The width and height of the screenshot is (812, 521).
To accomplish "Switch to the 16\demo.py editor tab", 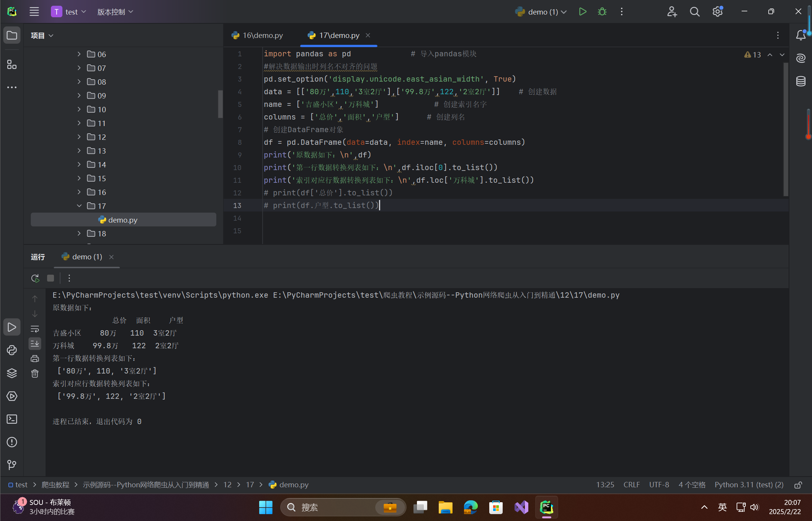I will (x=257, y=35).
